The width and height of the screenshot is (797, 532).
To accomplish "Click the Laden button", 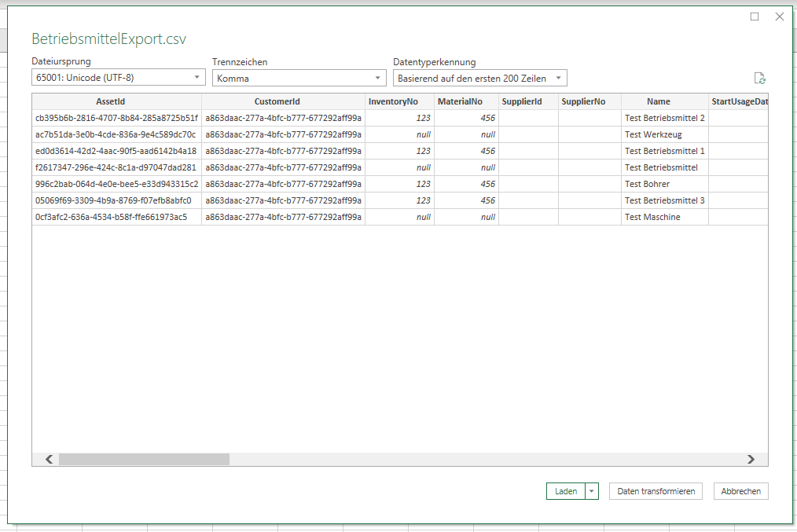I will (x=566, y=491).
